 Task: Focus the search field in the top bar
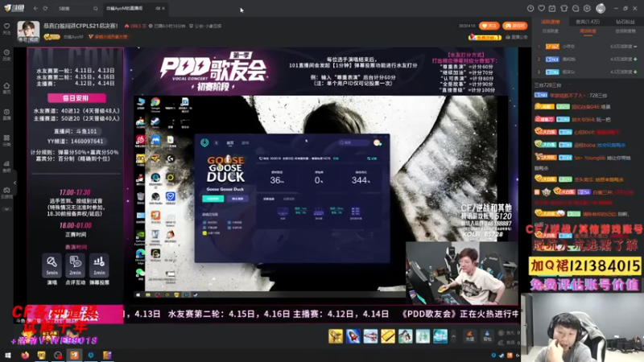point(76,8)
